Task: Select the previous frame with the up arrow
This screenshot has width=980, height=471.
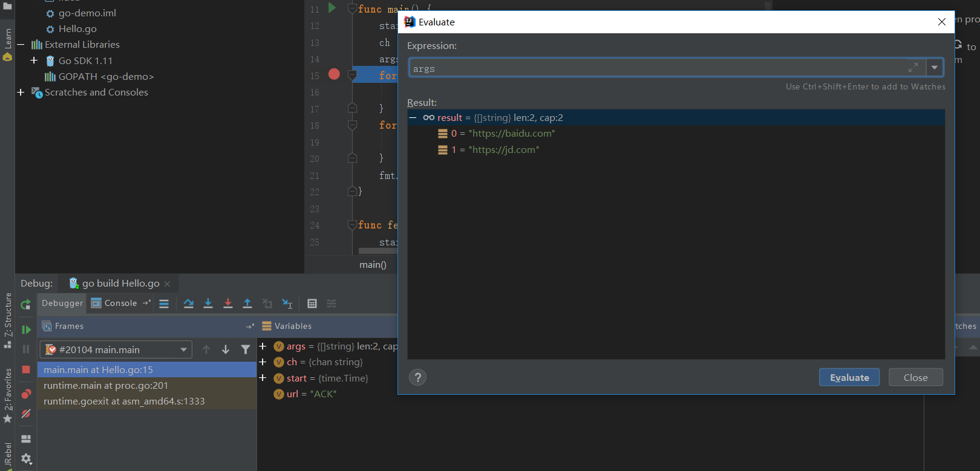Action: point(206,349)
